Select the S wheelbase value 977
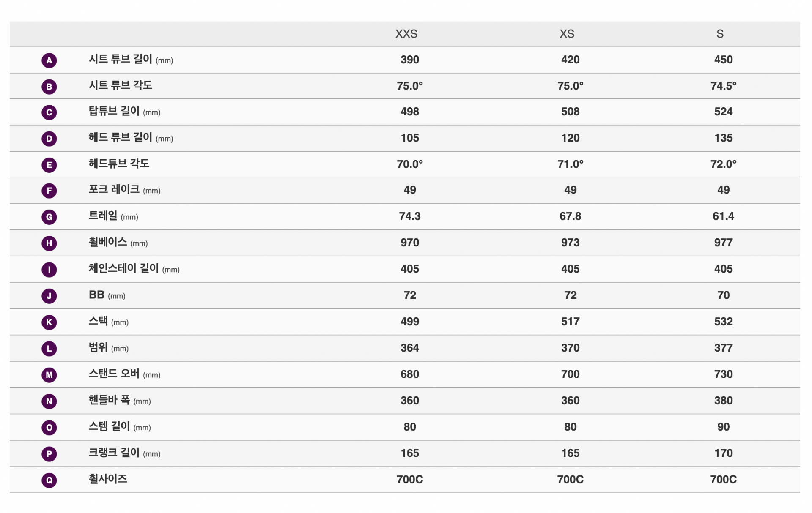Screen dimensions: 812x513 (723, 243)
